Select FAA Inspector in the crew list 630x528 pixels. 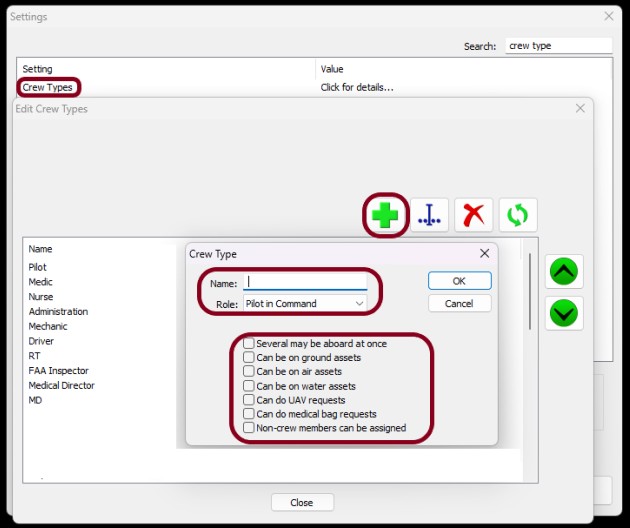point(58,370)
